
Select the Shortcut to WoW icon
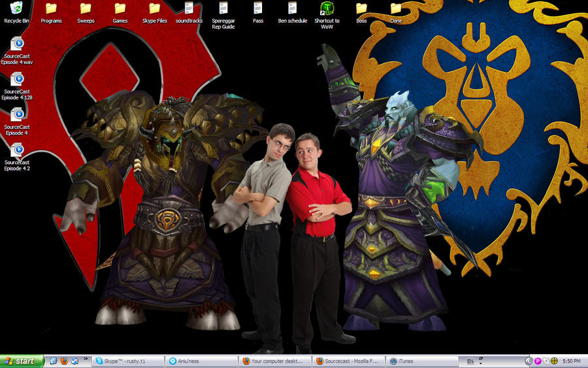tap(327, 15)
